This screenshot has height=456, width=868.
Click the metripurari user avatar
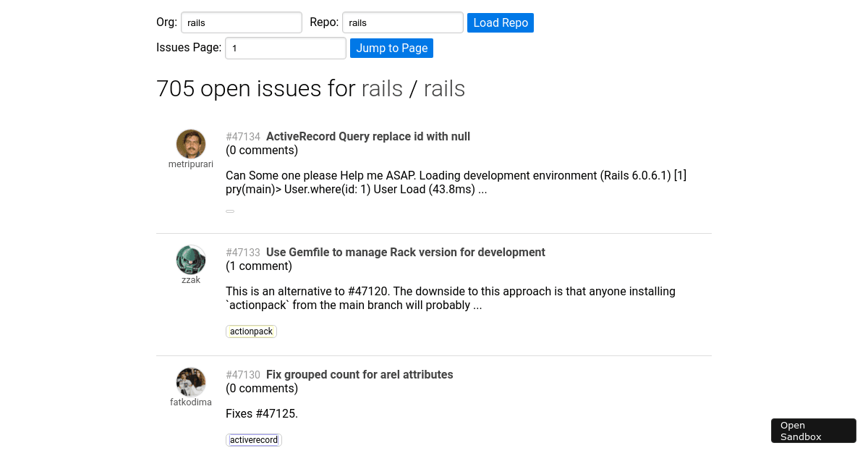tap(190, 143)
